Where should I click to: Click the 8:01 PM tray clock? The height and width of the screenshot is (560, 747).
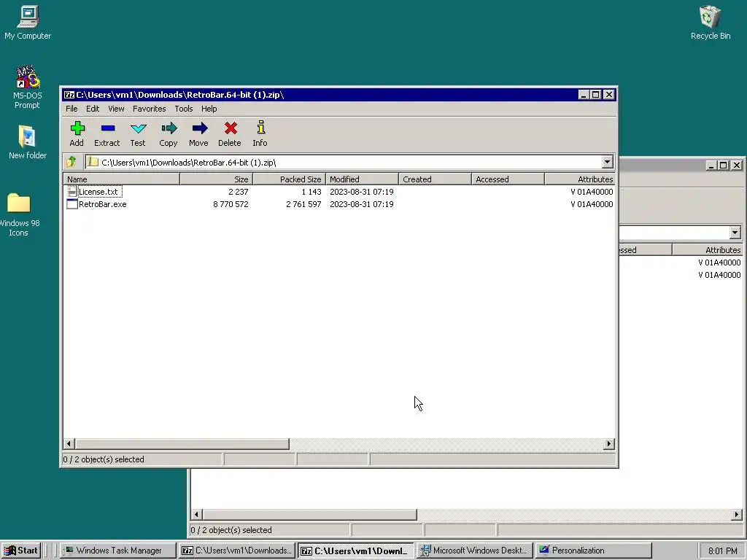pos(722,551)
